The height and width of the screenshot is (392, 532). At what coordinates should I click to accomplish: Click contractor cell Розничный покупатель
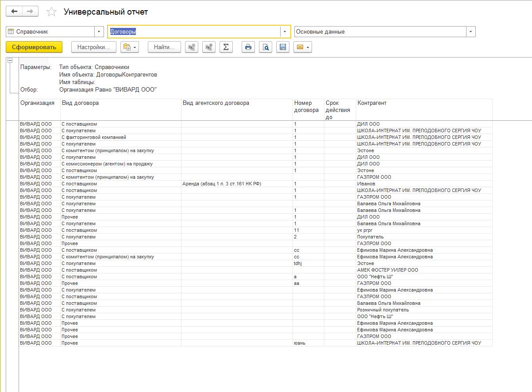point(424,310)
